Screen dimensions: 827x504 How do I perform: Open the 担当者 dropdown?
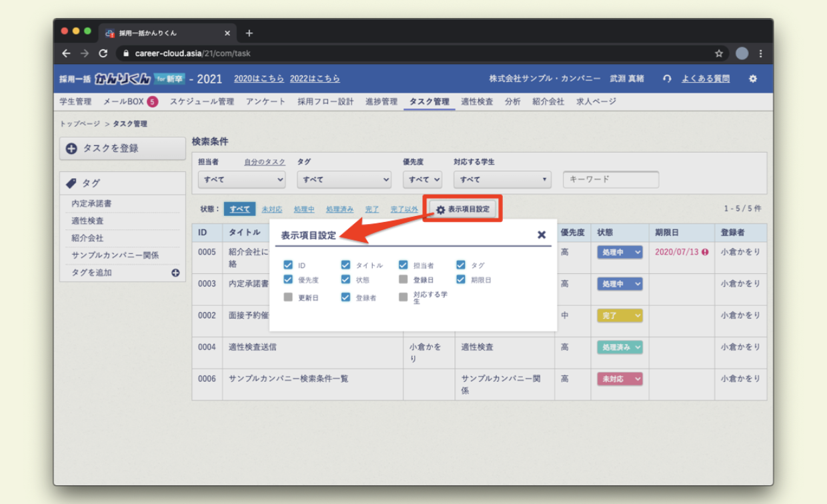[x=241, y=179]
